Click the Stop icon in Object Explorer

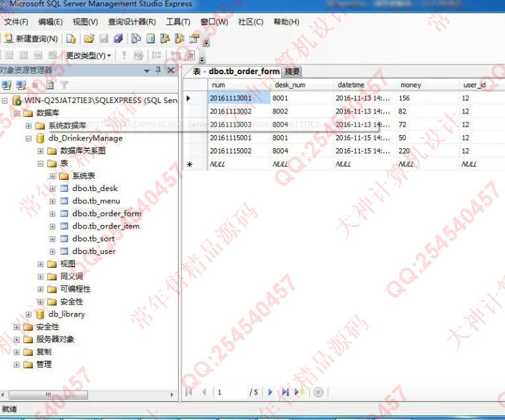[x=35, y=85]
